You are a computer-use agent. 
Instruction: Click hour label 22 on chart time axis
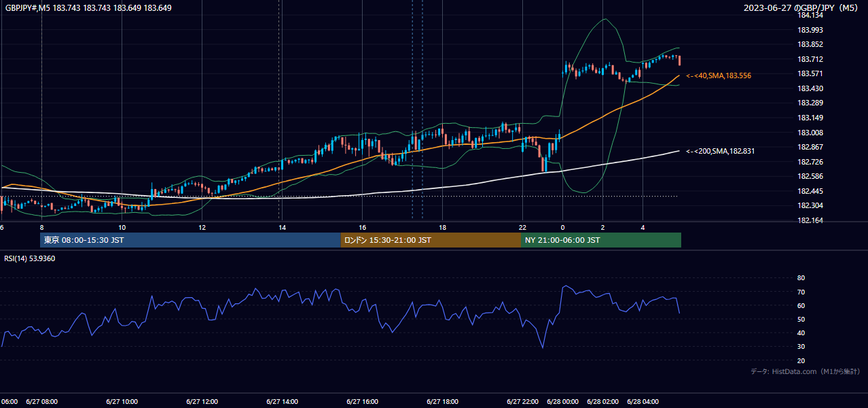(522, 227)
